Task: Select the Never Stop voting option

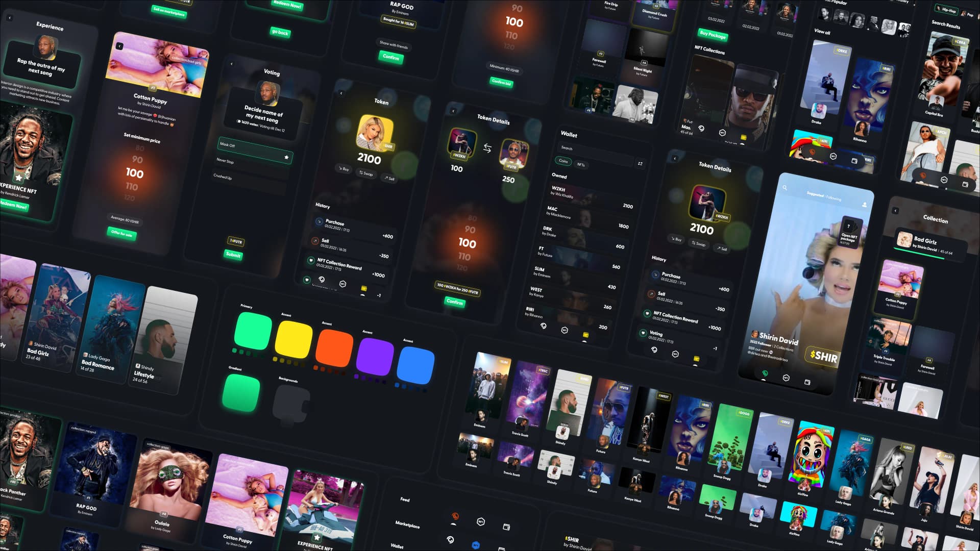Action: pos(251,167)
